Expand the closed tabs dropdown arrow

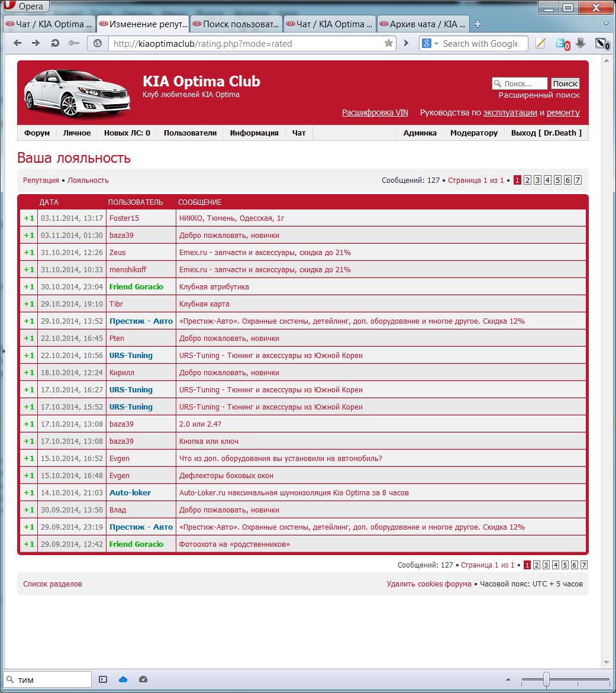click(606, 24)
